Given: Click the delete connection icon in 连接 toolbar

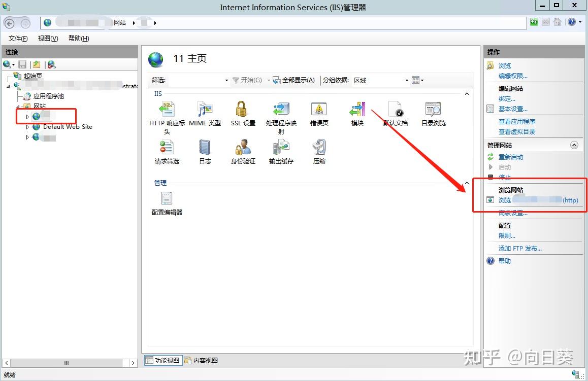Looking at the screenshot, I should click(51, 64).
